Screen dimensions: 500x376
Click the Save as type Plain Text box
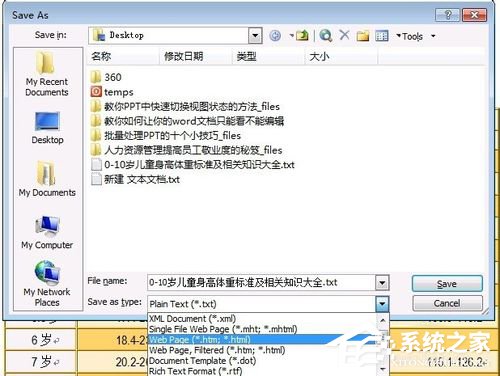pos(261,304)
